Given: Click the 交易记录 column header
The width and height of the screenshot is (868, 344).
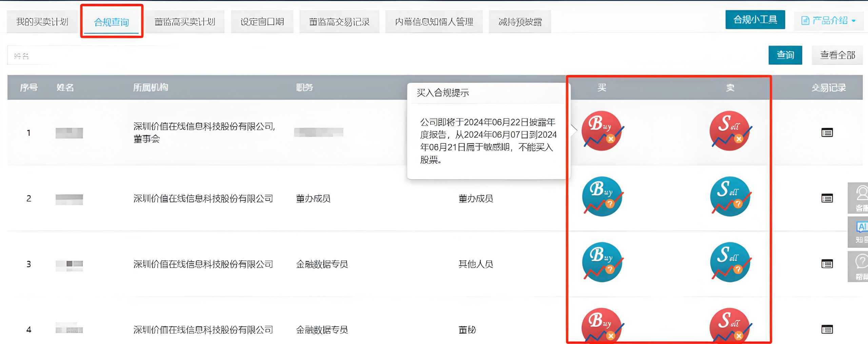Looking at the screenshot, I should 829,88.
